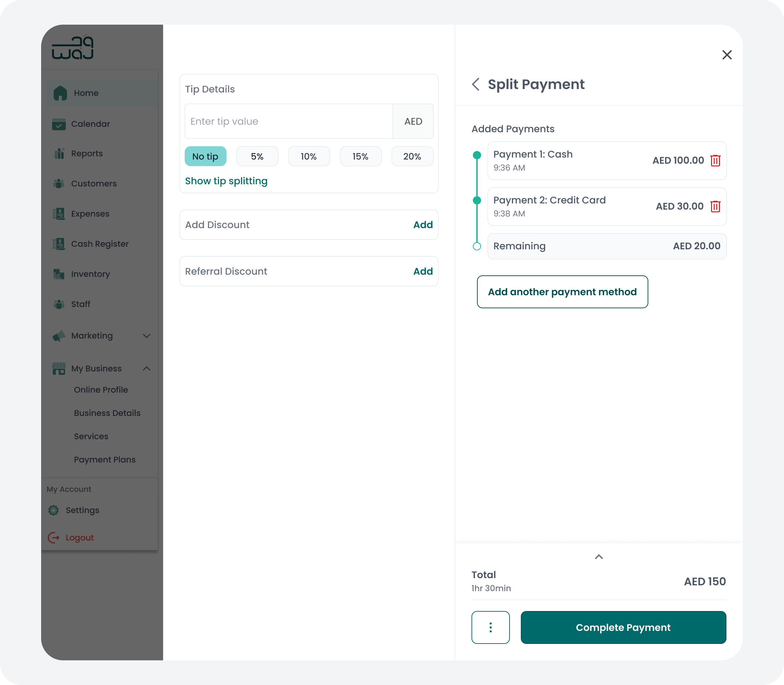Screen dimensions: 784x685
Task: Open the Calendar section
Action: [x=90, y=124]
